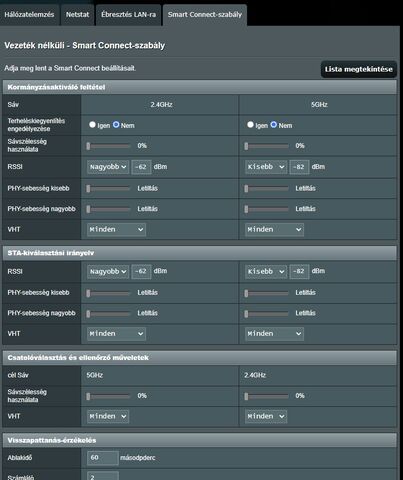Viewport: 403px width, 480px height.
Task: Click the cél Sáv 2.4GHz value
Action: click(x=255, y=375)
